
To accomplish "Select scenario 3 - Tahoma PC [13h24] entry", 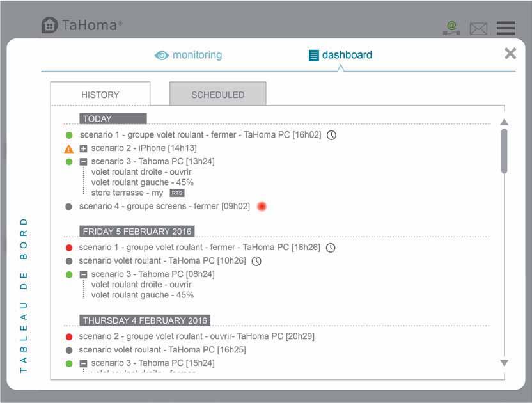I will click(x=153, y=161).
